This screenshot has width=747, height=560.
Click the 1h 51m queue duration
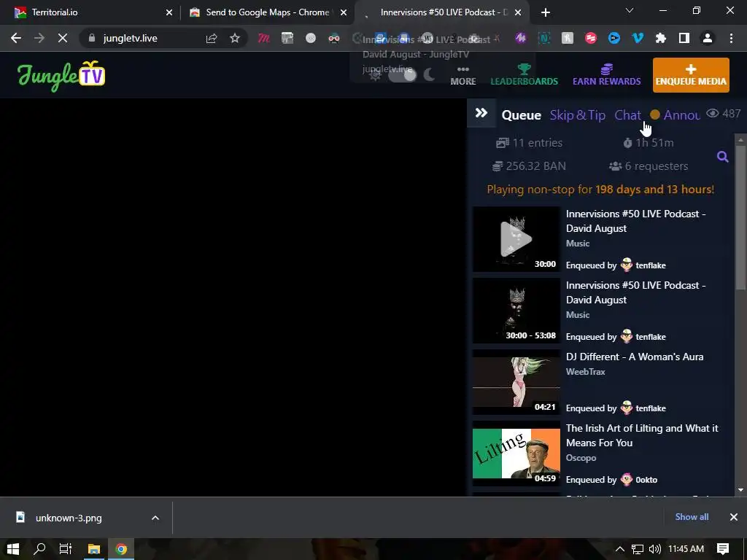(649, 142)
